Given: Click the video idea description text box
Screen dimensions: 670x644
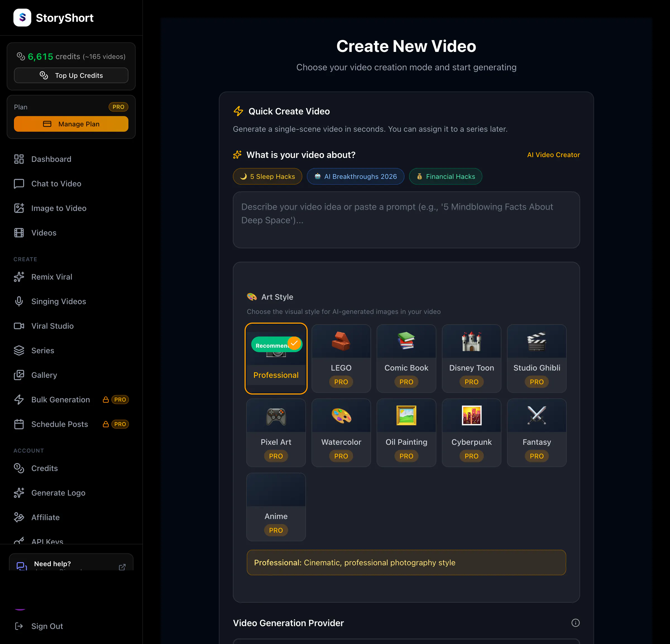Looking at the screenshot, I should 406,220.
